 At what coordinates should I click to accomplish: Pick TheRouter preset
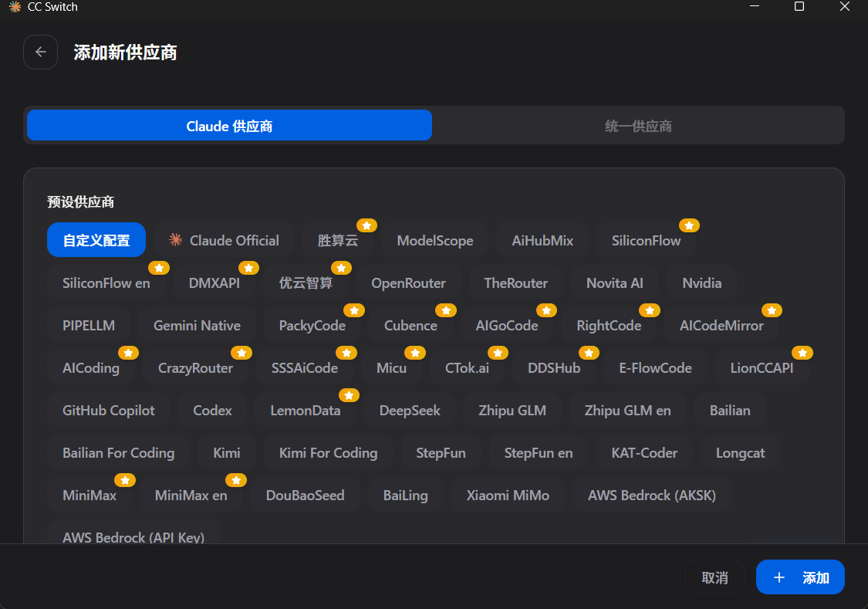point(516,283)
